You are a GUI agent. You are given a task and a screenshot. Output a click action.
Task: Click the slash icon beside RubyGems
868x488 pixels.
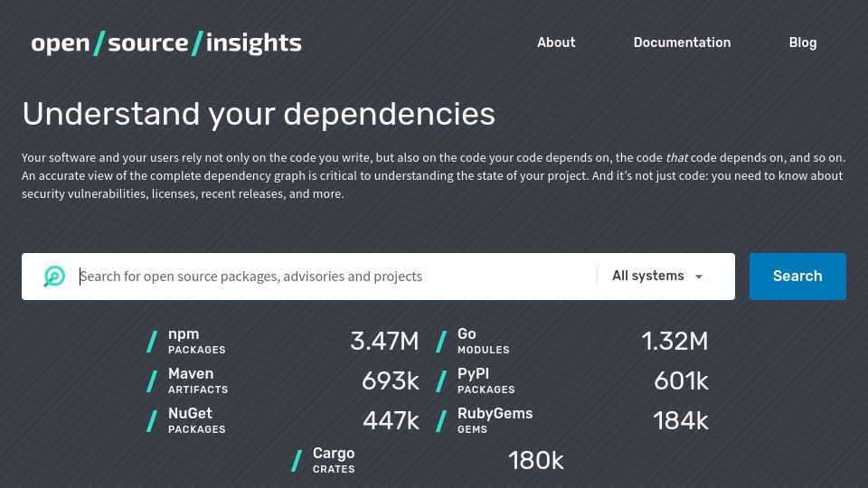point(441,421)
